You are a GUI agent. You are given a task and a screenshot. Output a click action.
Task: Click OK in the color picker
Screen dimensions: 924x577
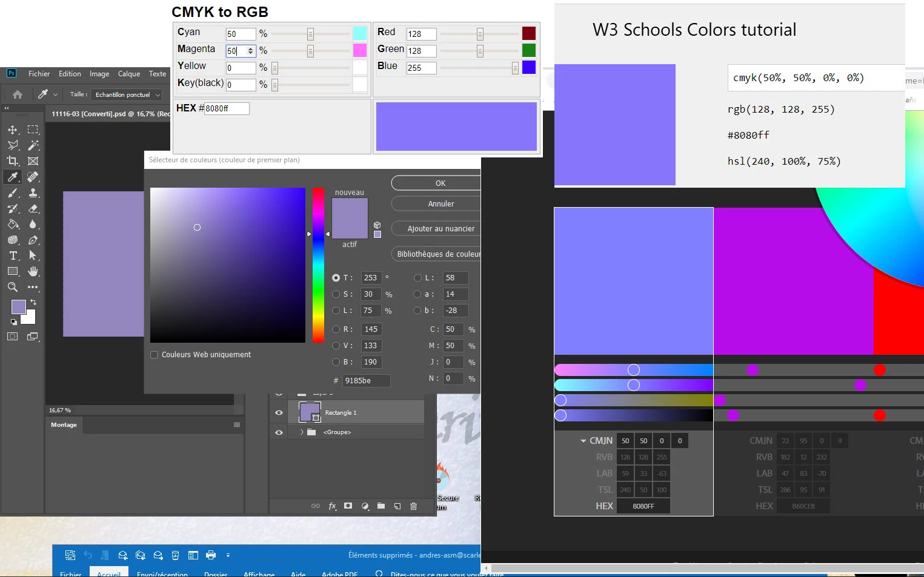coord(436,183)
